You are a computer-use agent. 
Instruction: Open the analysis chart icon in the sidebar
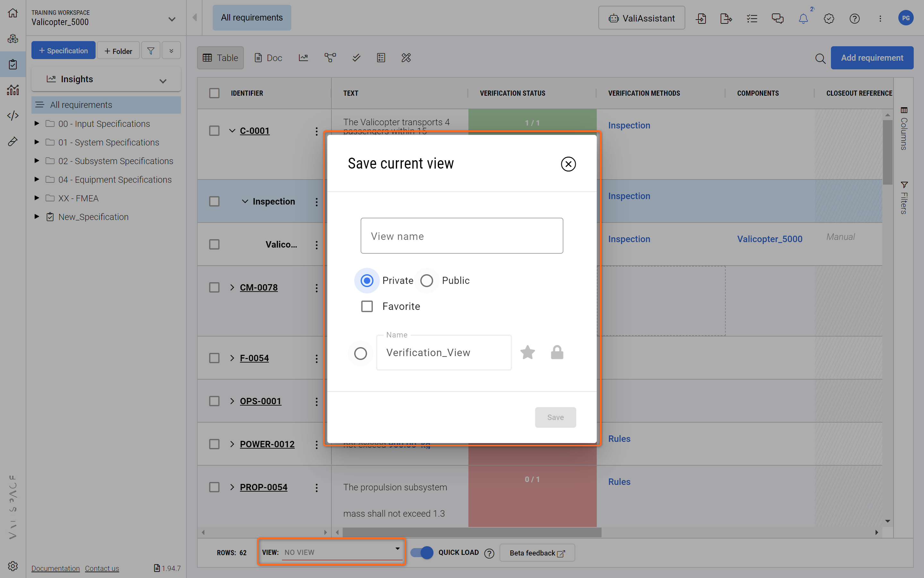coord(13,90)
